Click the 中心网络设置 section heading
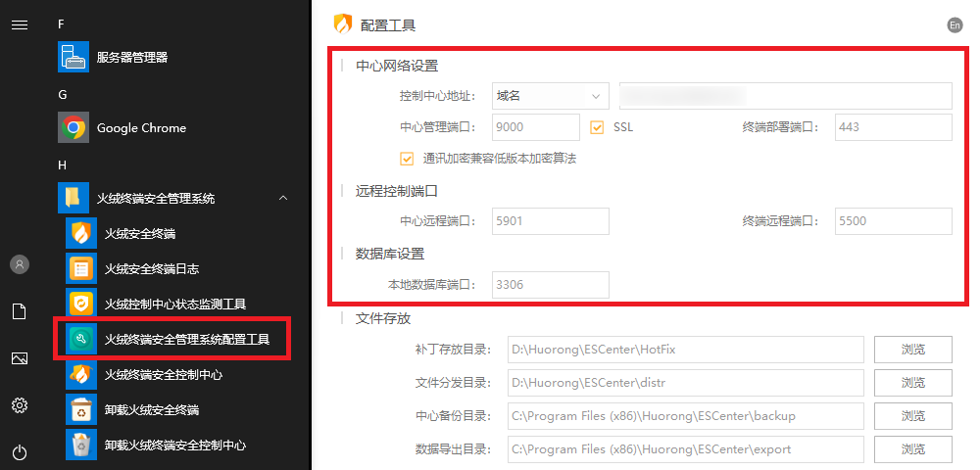 pos(397,67)
